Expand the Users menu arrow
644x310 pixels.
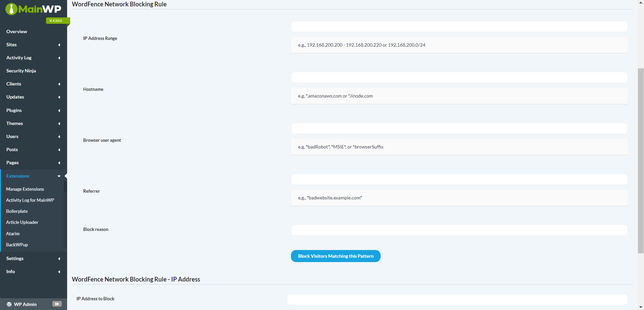[59, 137]
